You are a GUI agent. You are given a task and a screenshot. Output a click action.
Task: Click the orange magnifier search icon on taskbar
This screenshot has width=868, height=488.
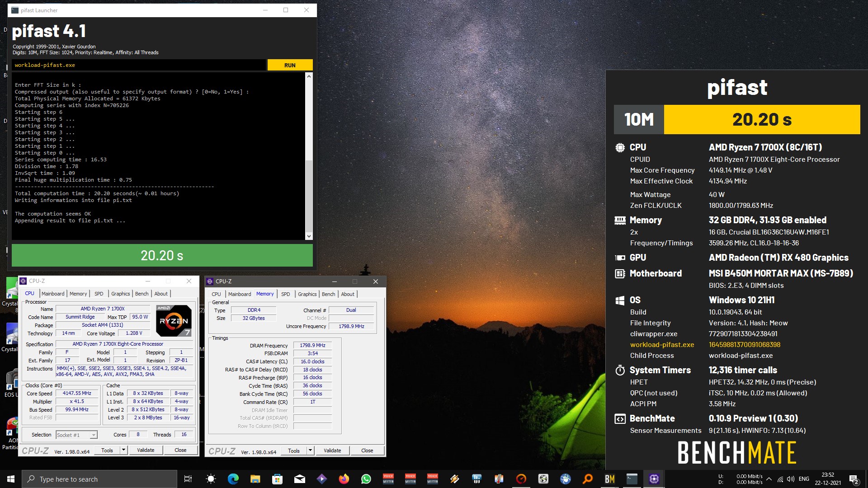587,479
